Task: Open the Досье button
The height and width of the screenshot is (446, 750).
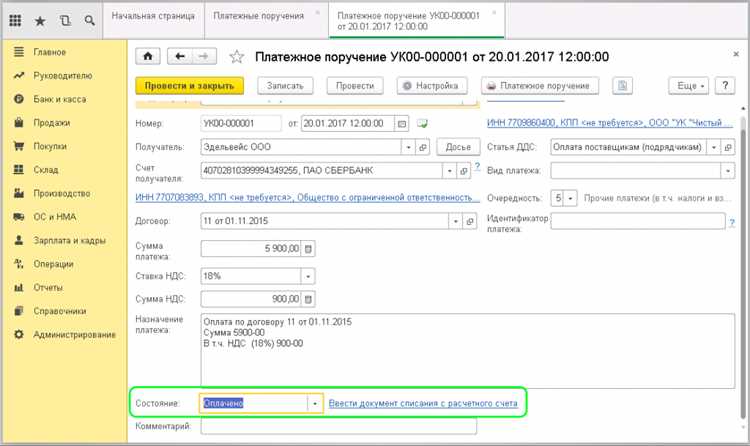Action: [458, 147]
